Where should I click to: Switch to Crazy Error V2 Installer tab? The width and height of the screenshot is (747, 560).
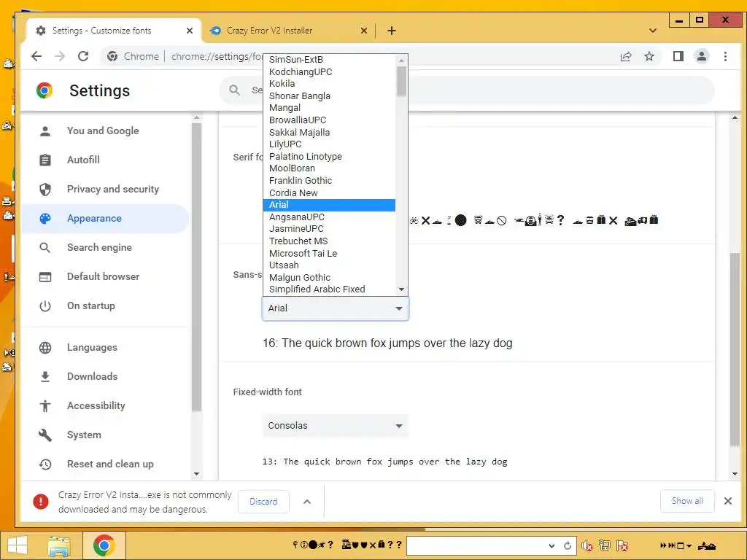click(289, 31)
